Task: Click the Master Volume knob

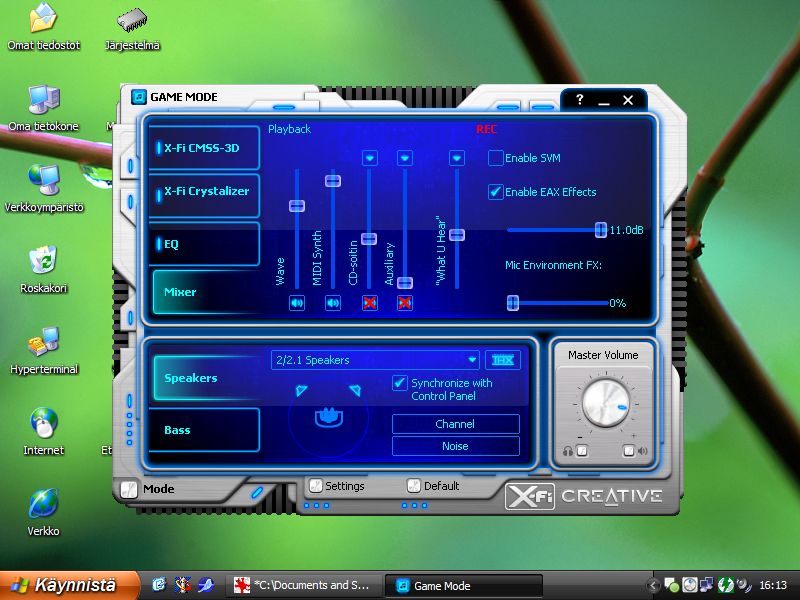Action: 602,402
